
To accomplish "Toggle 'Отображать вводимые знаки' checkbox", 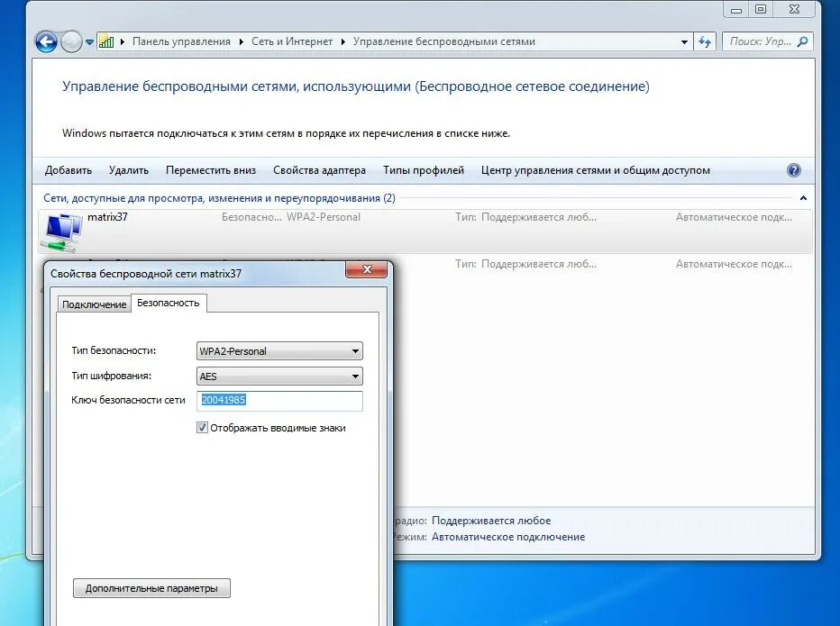I will tap(202, 427).
